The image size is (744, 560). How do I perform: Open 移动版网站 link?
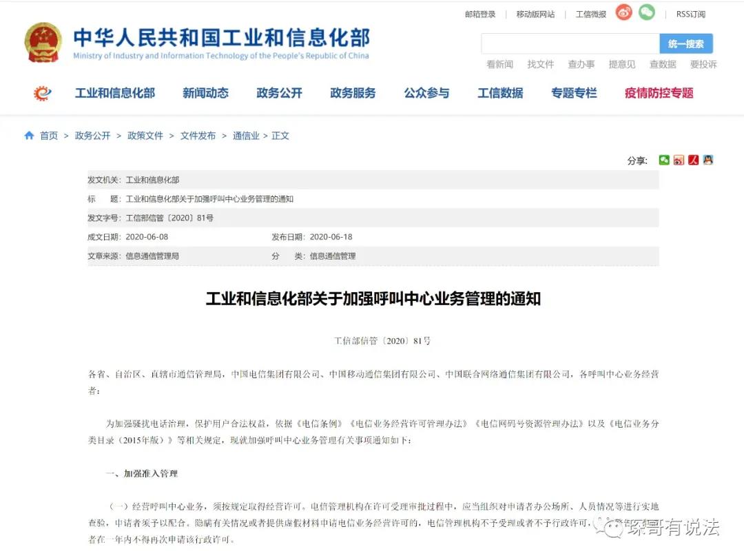tap(535, 14)
